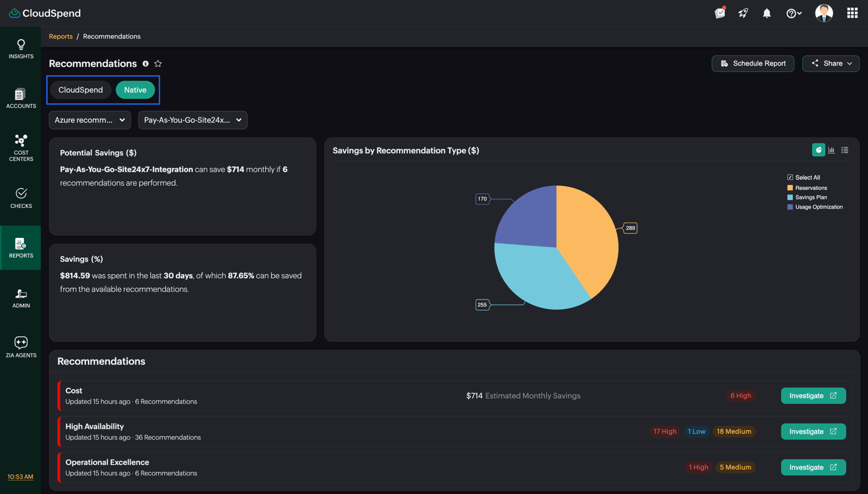This screenshot has width=868, height=494.
Task: Click the 1 High badge in Operational Excellence
Action: click(x=699, y=467)
